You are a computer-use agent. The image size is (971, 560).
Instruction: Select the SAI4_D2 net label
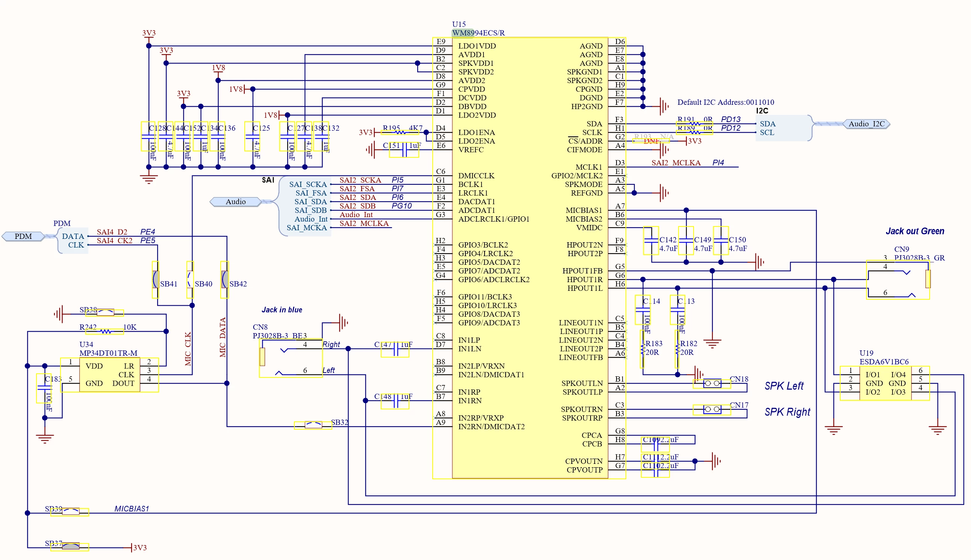pyautogui.click(x=112, y=232)
